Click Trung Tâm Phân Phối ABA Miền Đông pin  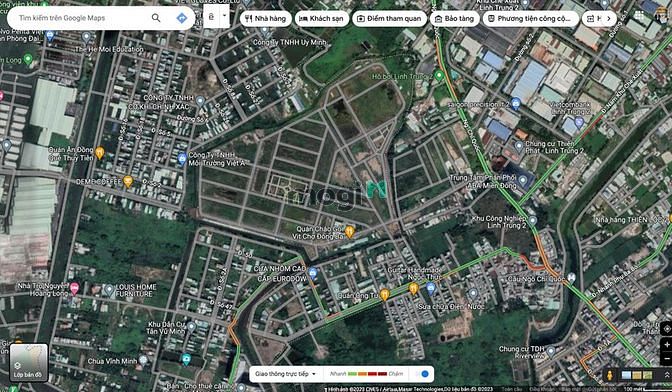[x=522, y=180]
